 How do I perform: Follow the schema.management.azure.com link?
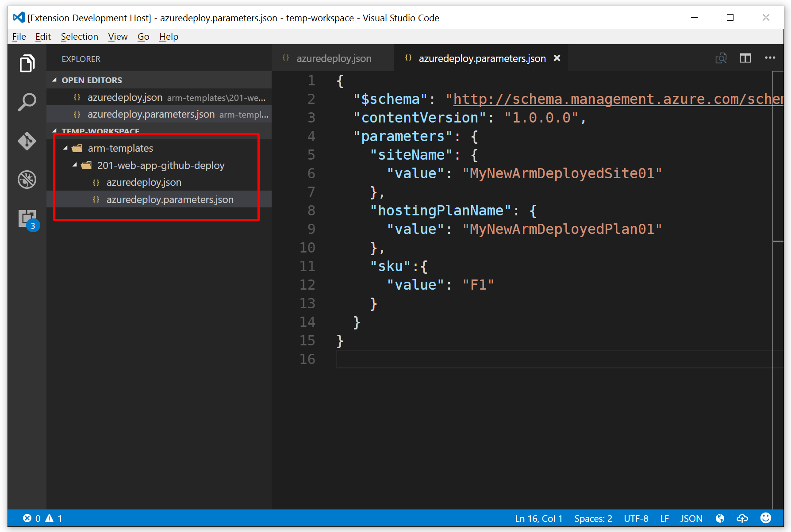[618, 99]
